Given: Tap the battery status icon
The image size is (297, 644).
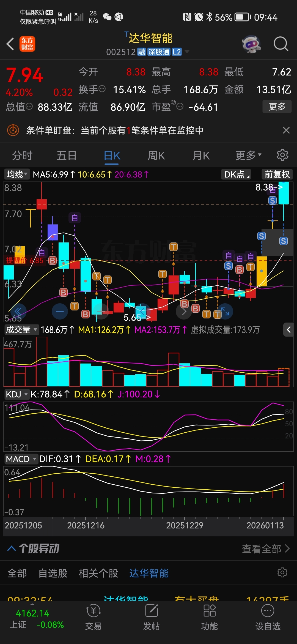Looking at the screenshot, I should click(x=243, y=17).
